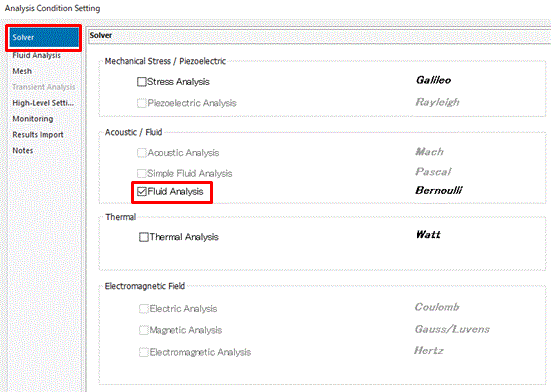Open the Results Import section

(x=38, y=135)
